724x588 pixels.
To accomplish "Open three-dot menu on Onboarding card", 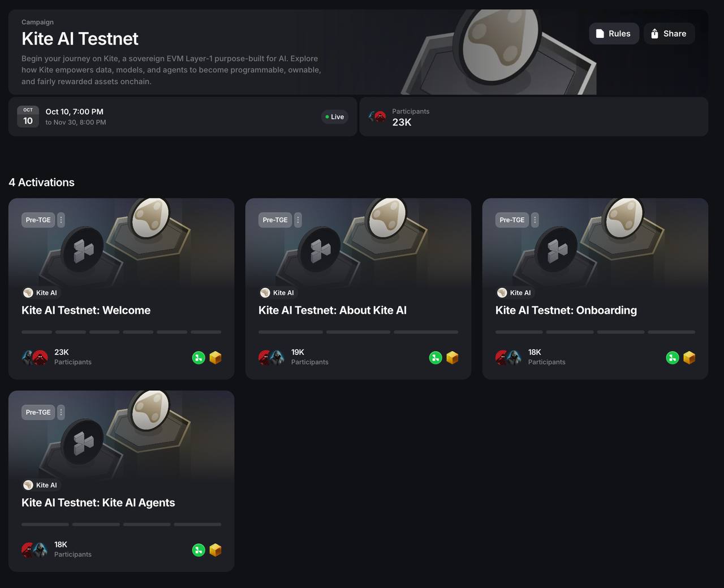I will coord(535,220).
